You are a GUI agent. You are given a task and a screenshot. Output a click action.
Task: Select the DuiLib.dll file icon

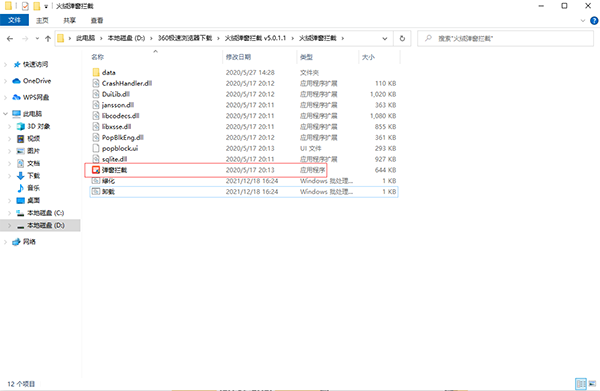96,94
